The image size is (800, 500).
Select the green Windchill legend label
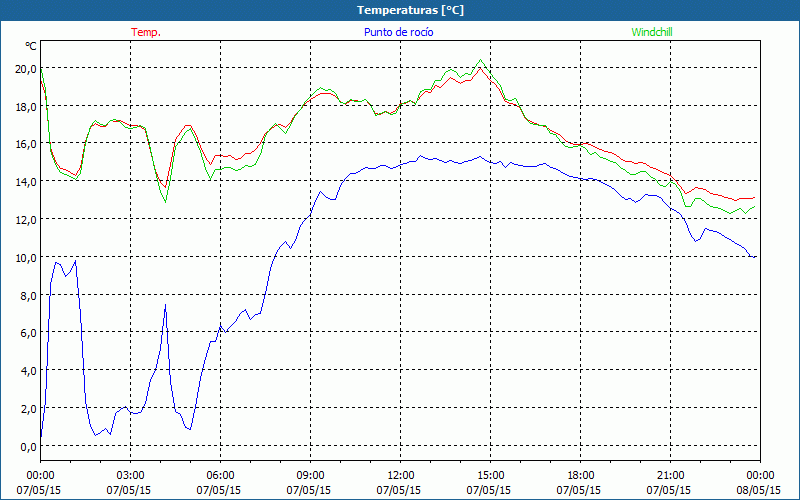(x=652, y=32)
